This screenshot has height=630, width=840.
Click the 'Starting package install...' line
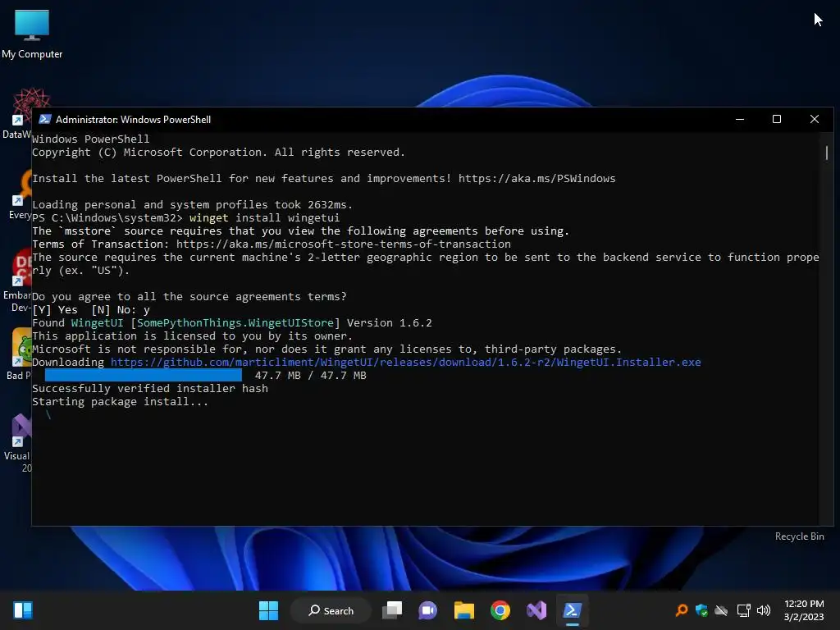coord(120,402)
